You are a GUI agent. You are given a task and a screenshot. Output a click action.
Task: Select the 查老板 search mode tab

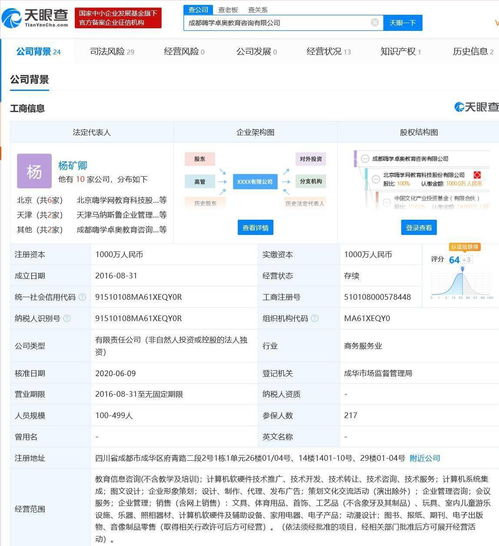pyautogui.click(x=228, y=10)
